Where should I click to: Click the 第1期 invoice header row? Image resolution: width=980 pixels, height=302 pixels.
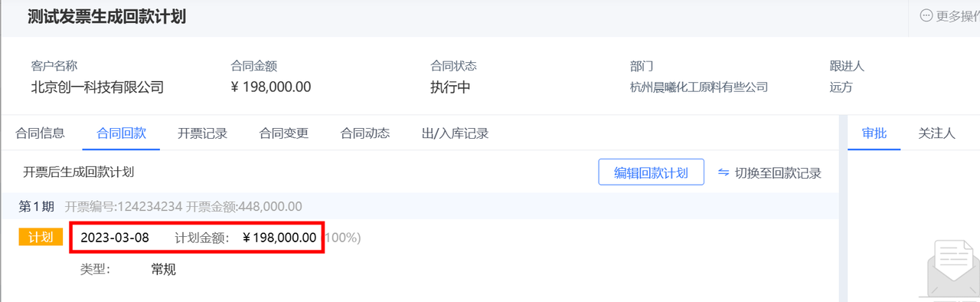[420, 205]
